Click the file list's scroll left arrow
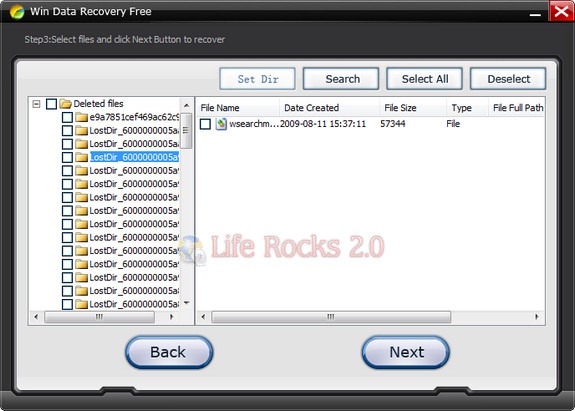This screenshot has width=575, height=411. pos(204,317)
